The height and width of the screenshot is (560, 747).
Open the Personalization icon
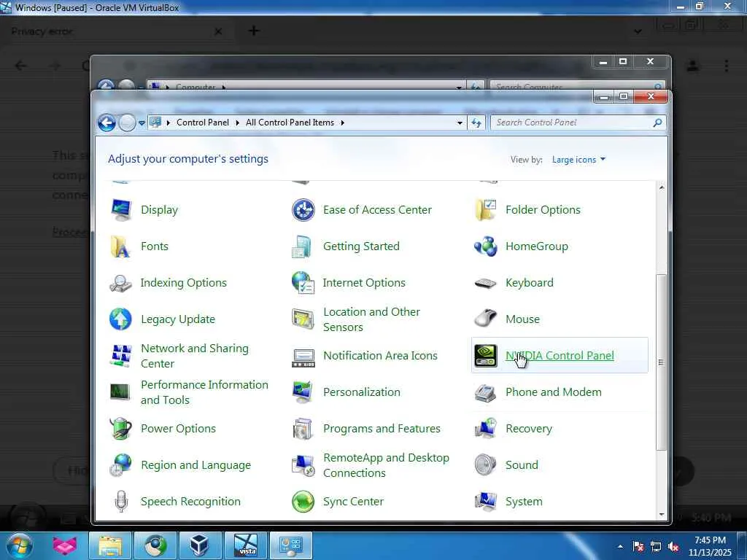click(303, 392)
